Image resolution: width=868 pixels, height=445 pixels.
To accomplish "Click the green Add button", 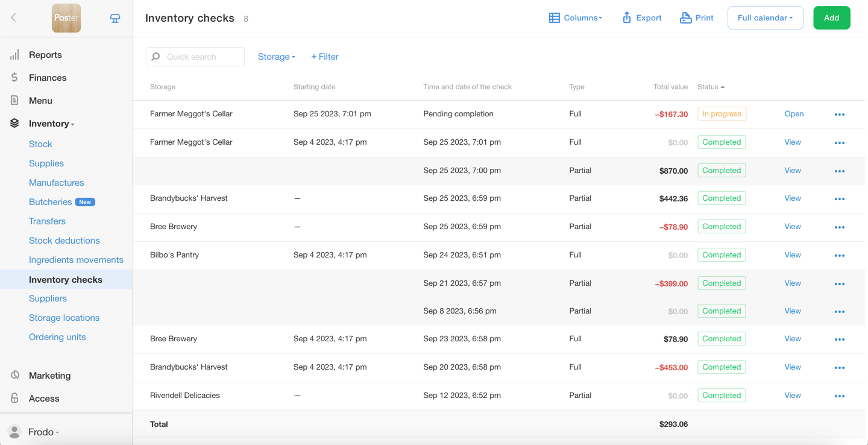I will [x=832, y=18].
